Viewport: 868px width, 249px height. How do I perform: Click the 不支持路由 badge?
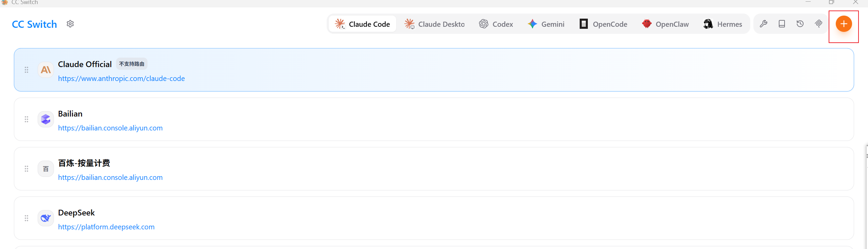point(132,64)
